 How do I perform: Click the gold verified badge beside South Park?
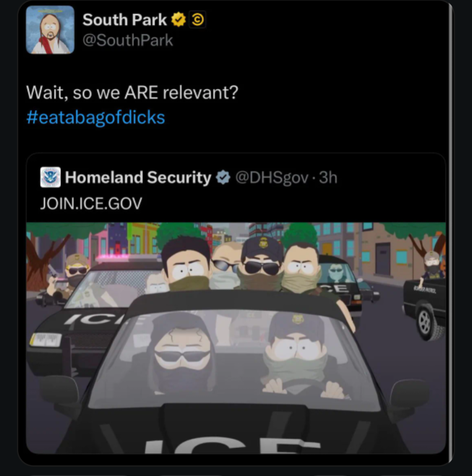click(179, 20)
